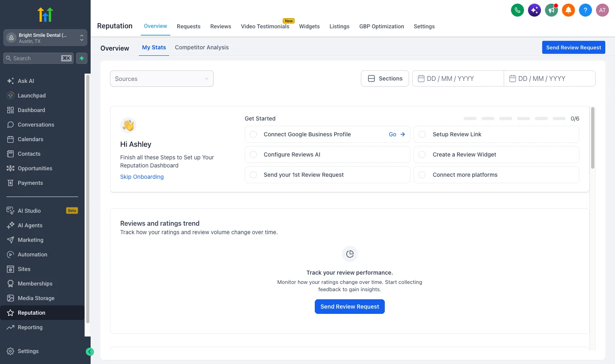Viewport: 615px width, 364px height.
Task: Open the purple AI sparkle assistant icon
Action: 534,10
